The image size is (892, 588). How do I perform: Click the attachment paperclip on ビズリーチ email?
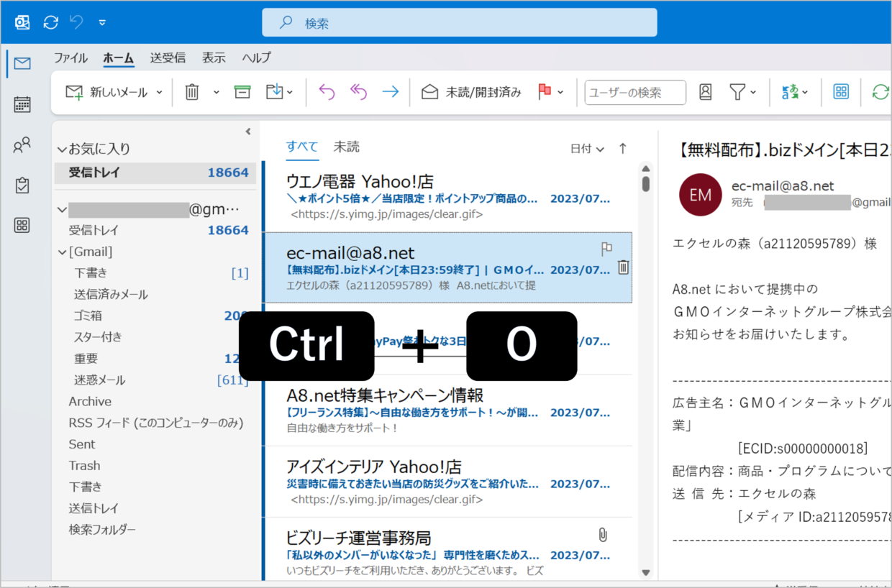point(603,536)
